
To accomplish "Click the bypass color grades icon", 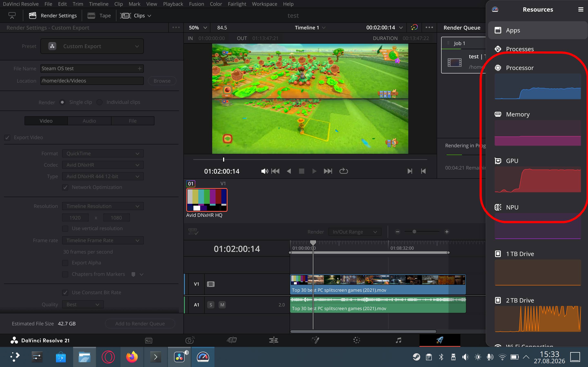I will 414,27.
